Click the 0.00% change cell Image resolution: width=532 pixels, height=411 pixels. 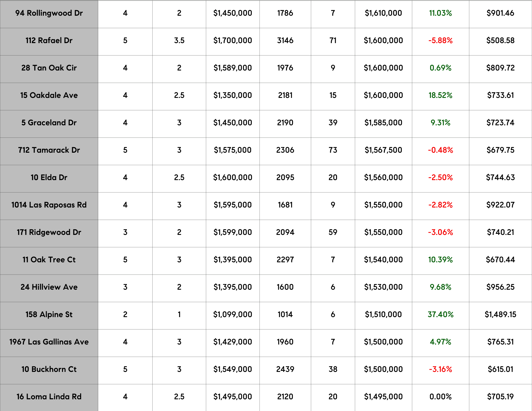pos(440,397)
